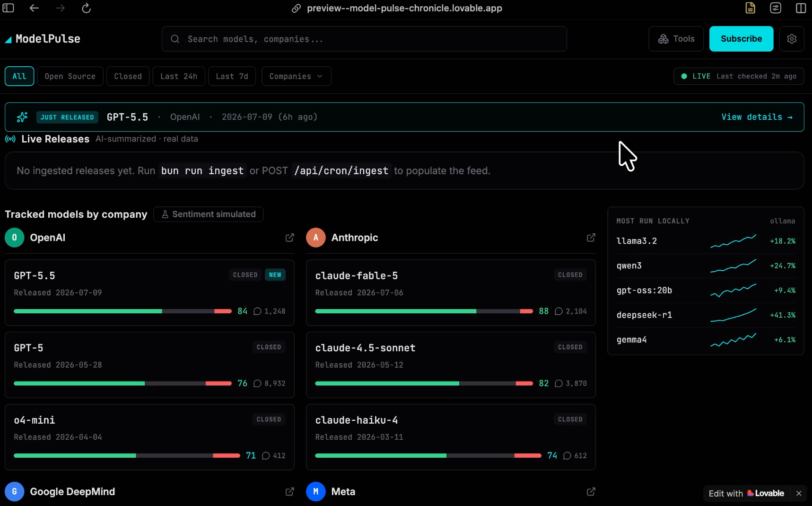
Task: Filter by Open Source models
Action: (70, 76)
